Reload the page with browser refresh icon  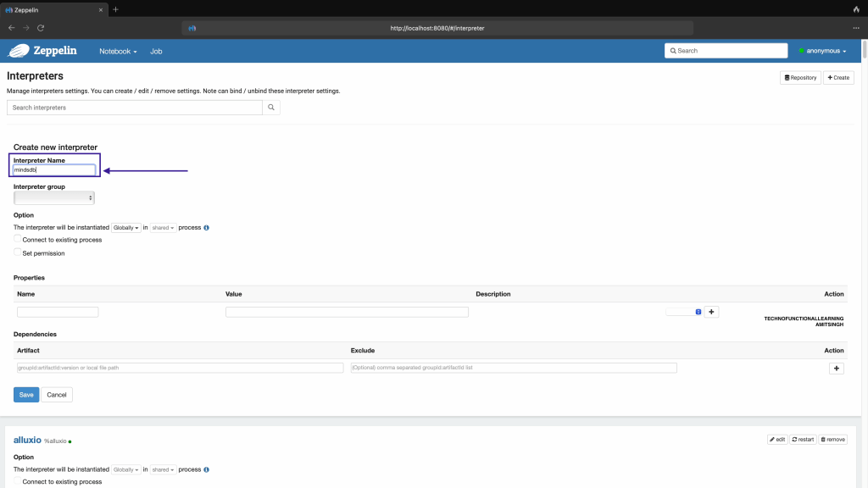point(41,28)
